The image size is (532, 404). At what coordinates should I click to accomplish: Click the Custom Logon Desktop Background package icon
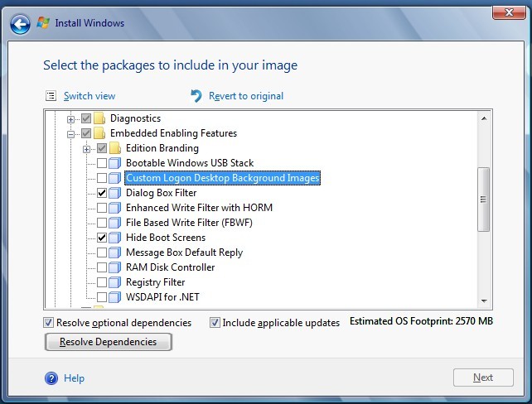click(x=115, y=178)
